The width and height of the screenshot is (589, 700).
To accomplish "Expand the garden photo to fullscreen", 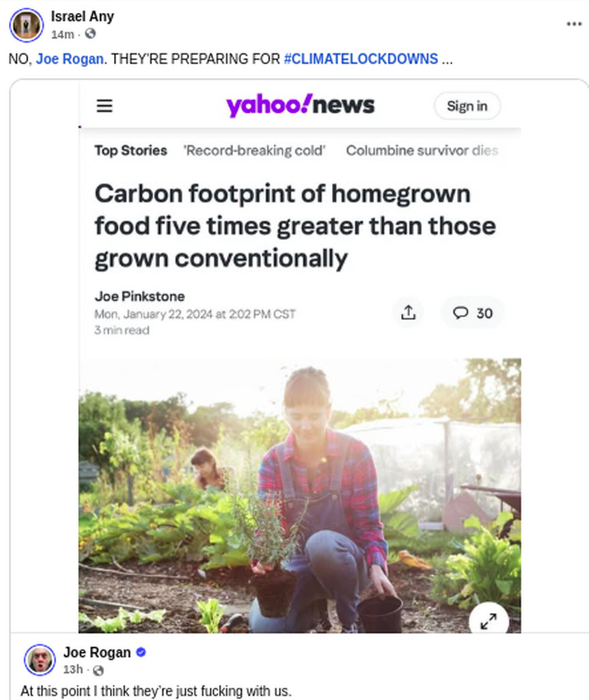I will [489, 621].
